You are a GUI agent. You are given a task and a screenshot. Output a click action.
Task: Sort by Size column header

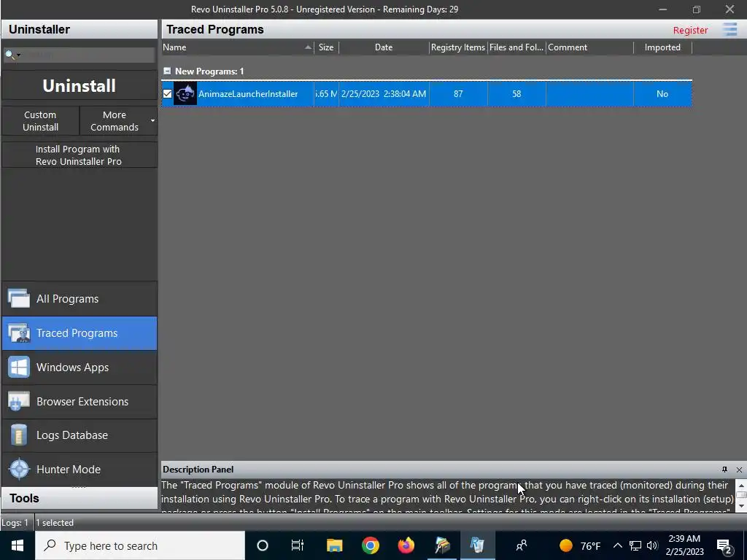[x=326, y=47]
